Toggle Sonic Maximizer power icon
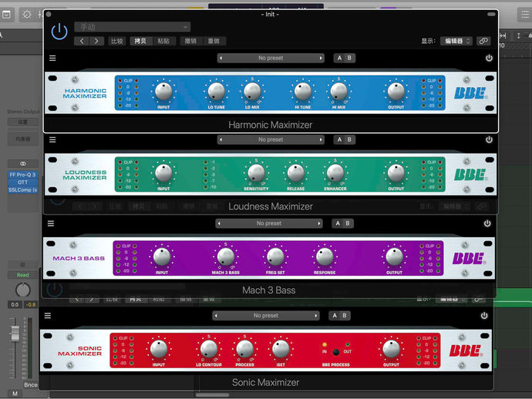The height and width of the screenshot is (399, 532). point(484,316)
